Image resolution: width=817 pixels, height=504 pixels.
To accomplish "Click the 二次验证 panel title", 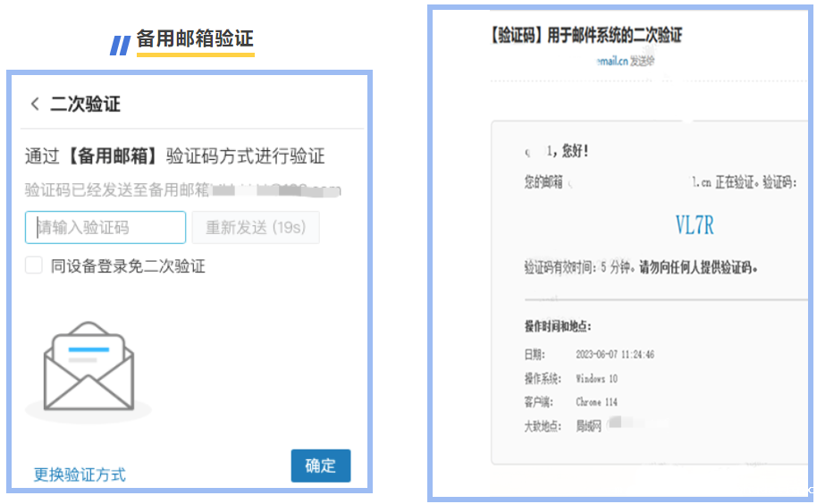I will (x=85, y=105).
